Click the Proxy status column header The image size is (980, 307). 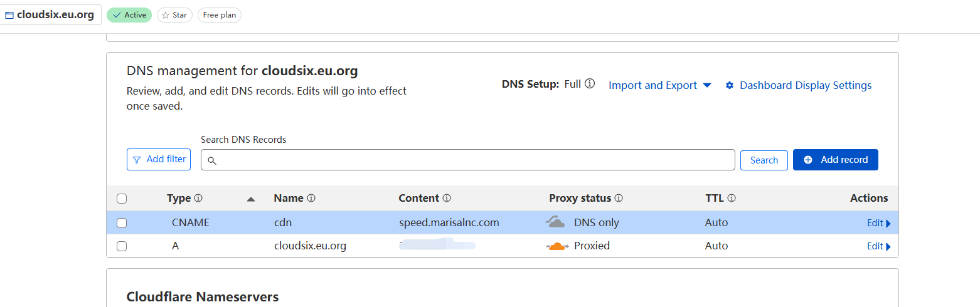click(580, 198)
